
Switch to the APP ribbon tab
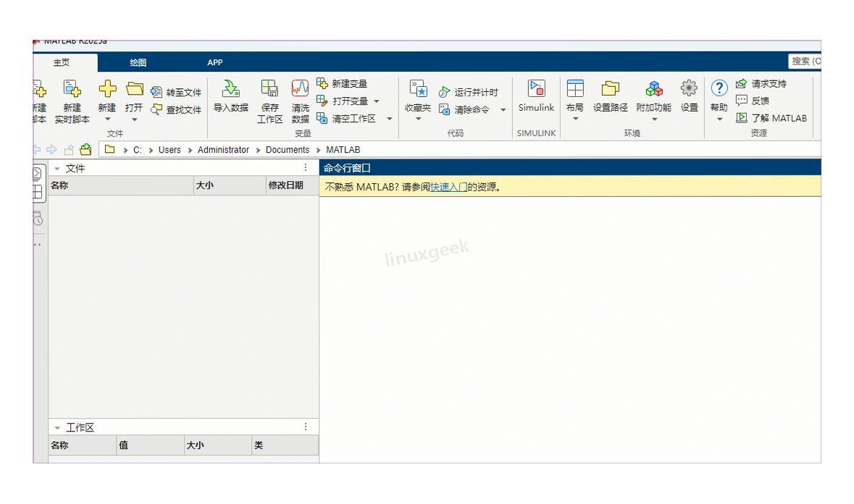(x=215, y=62)
